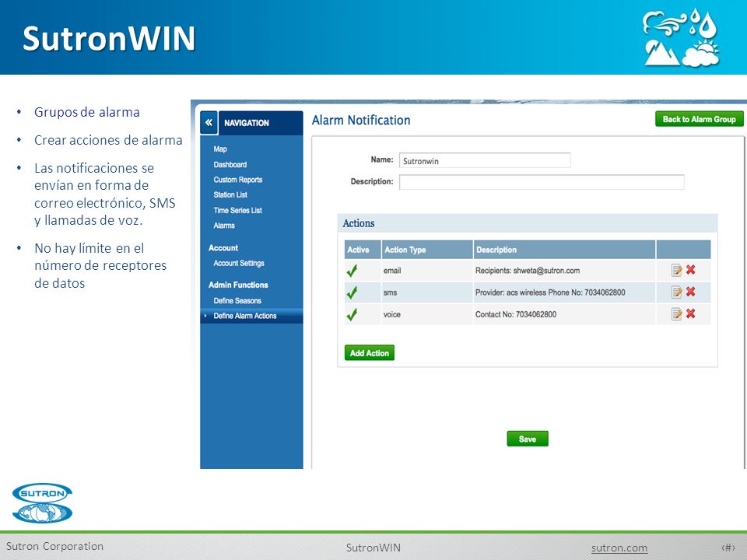Click Back to Alarm Group button
Image resolution: width=747 pixels, height=560 pixels.
pyautogui.click(x=699, y=119)
